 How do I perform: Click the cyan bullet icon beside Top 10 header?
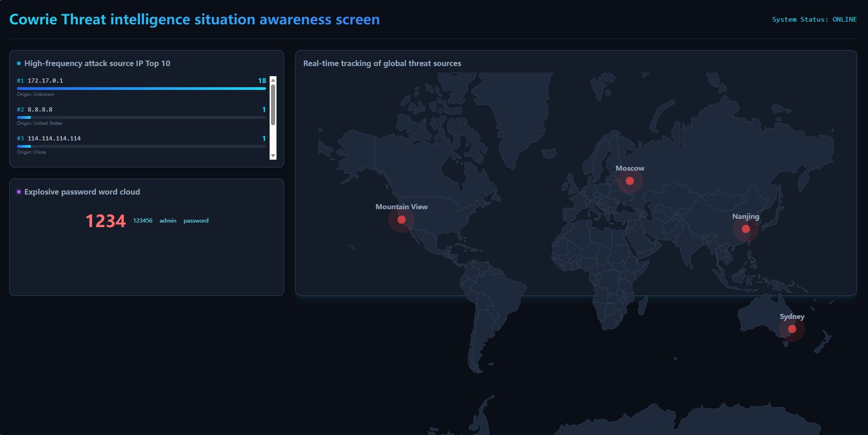click(18, 63)
